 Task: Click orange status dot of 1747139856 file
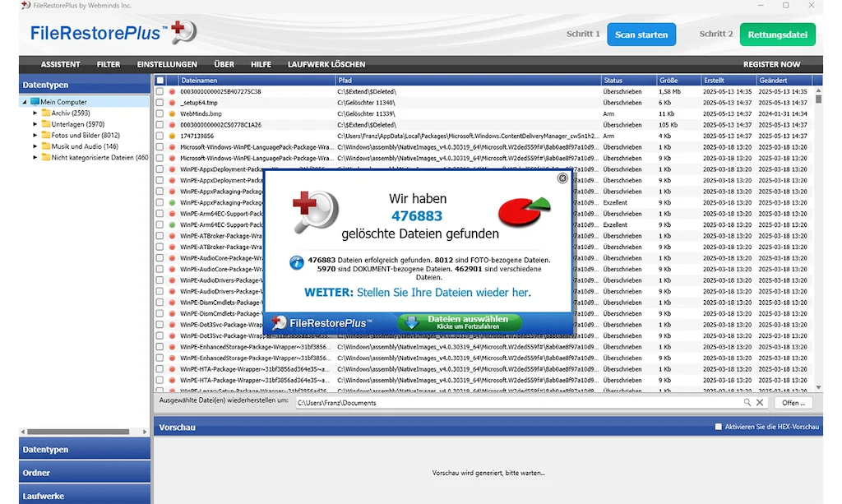point(173,136)
